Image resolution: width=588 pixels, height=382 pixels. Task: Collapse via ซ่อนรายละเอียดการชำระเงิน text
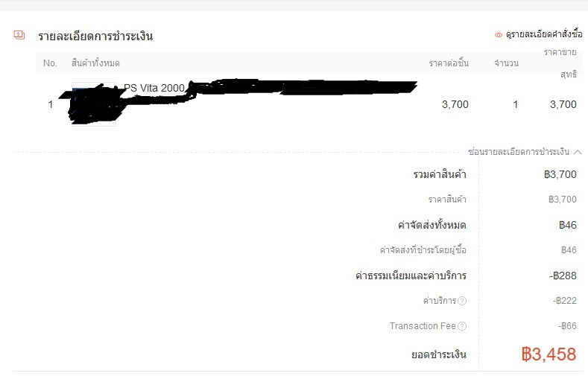(519, 152)
